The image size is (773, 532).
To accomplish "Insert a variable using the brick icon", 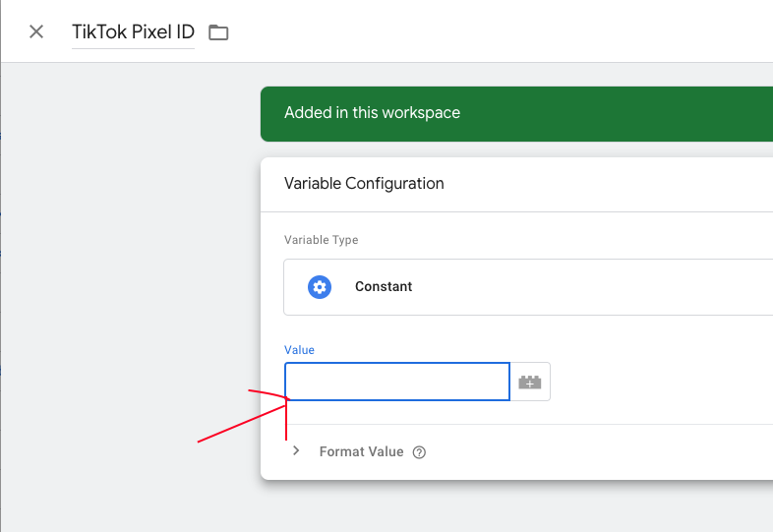I will tap(530, 383).
